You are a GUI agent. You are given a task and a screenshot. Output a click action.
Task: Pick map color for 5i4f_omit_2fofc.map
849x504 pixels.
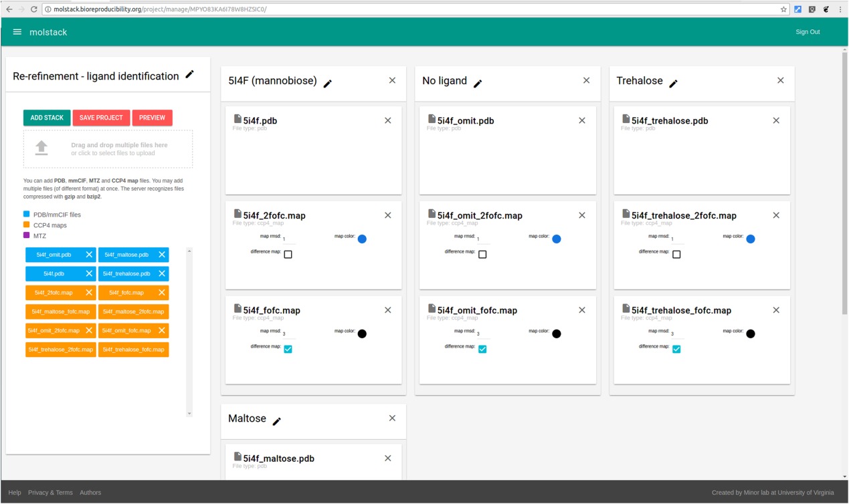click(x=556, y=239)
